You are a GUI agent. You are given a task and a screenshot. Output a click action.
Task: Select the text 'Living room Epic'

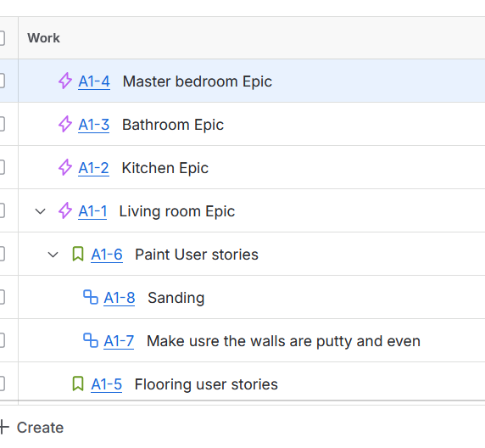click(x=177, y=211)
